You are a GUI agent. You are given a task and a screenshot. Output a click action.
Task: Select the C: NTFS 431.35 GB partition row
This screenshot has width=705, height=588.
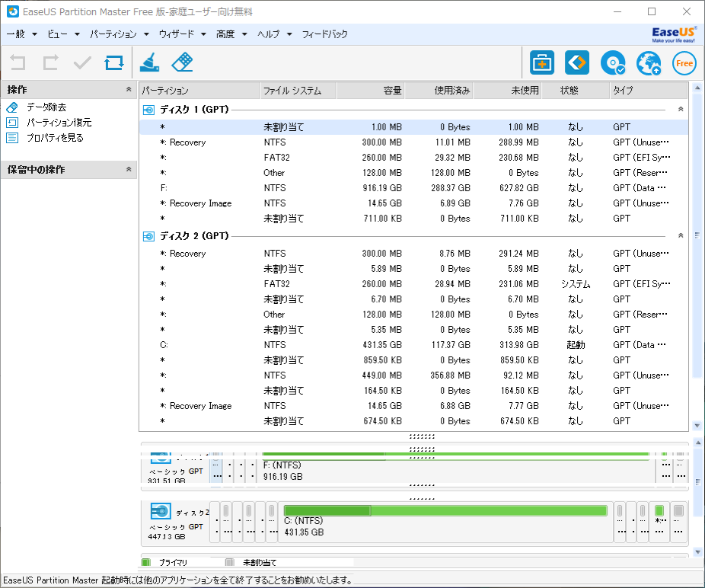[x=413, y=345]
